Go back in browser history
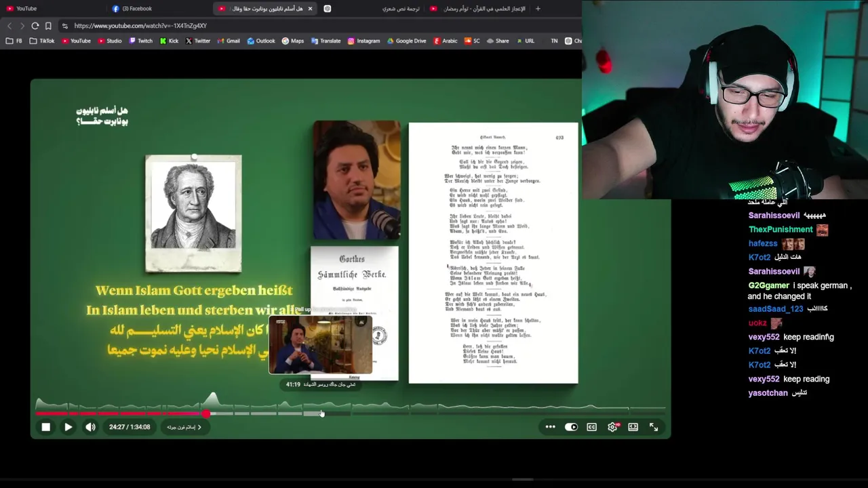 9,26
